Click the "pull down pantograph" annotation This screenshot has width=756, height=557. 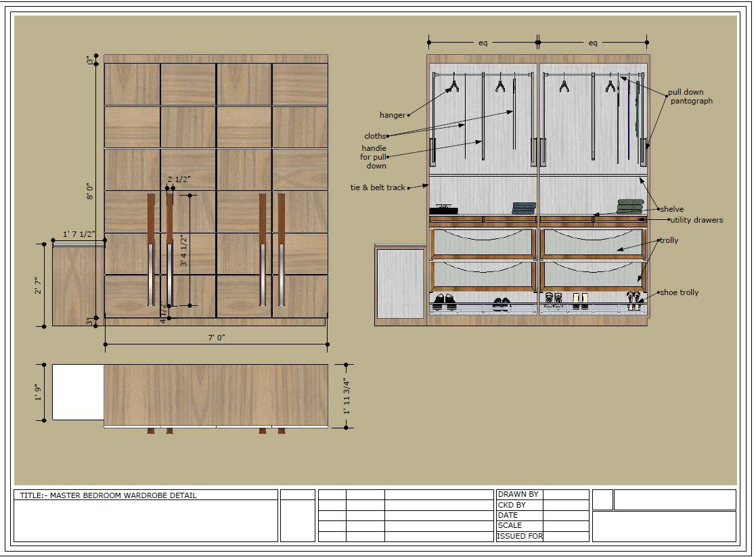coord(690,97)
